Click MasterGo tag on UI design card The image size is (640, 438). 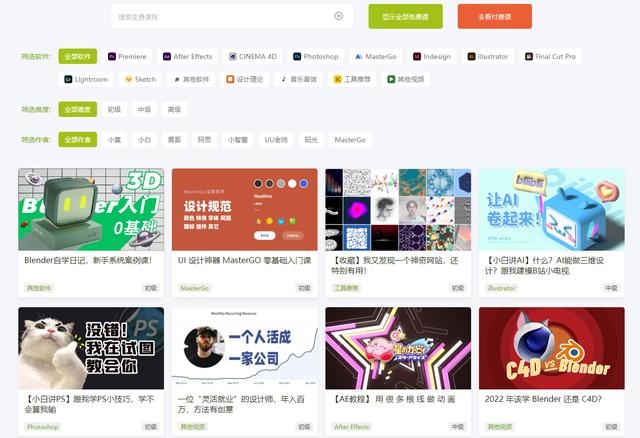pyautogui.click(x=195, y=288)
